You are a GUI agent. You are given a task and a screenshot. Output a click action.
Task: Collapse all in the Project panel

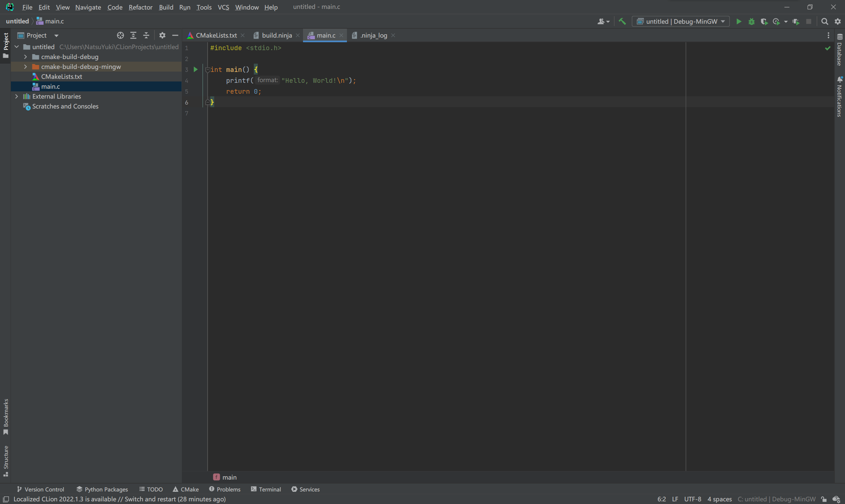(146, 35)
